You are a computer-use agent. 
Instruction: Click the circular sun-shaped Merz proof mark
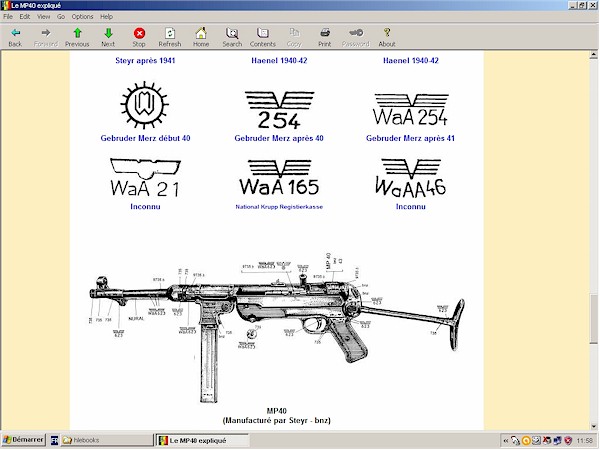click(145, 104)
